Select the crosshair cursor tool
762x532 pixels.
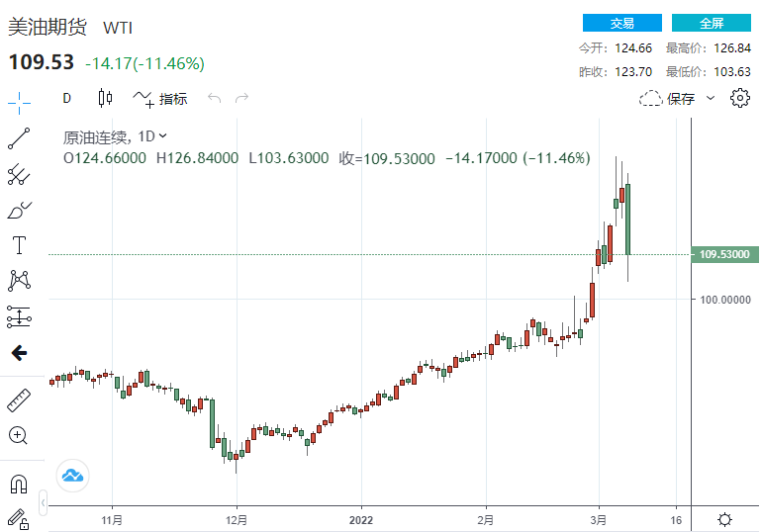pos(19,102)
